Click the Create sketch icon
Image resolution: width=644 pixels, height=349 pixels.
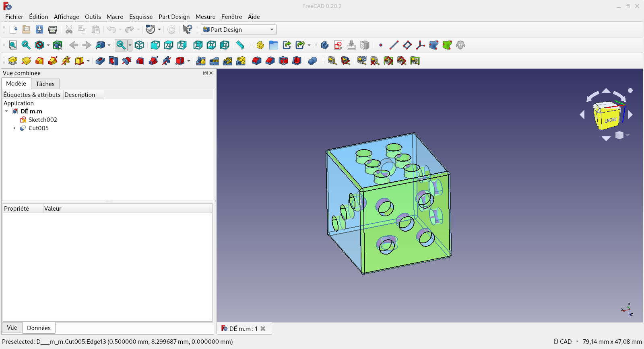(x=338, y=45)
